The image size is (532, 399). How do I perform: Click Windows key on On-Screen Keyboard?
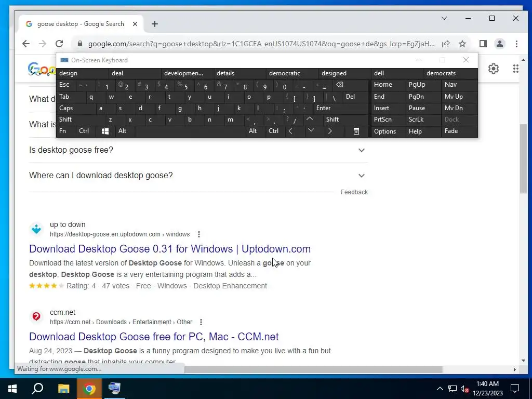[105, 131]
